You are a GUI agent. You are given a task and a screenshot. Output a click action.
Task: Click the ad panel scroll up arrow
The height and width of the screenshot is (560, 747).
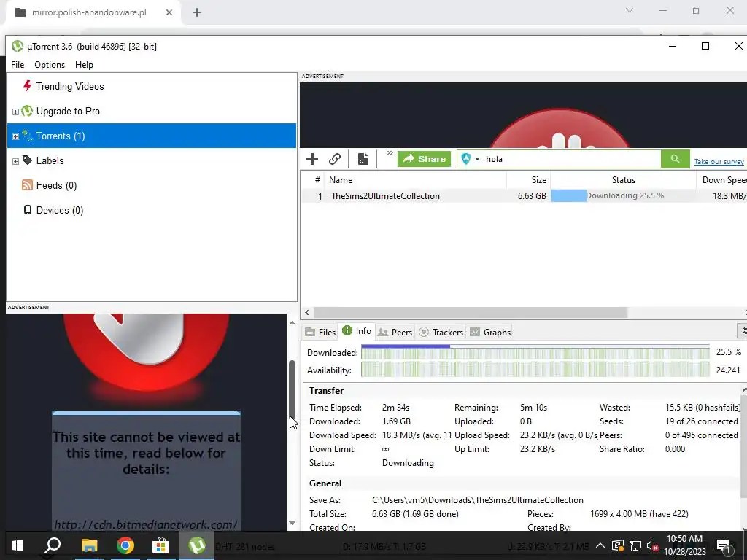point(292,323)
